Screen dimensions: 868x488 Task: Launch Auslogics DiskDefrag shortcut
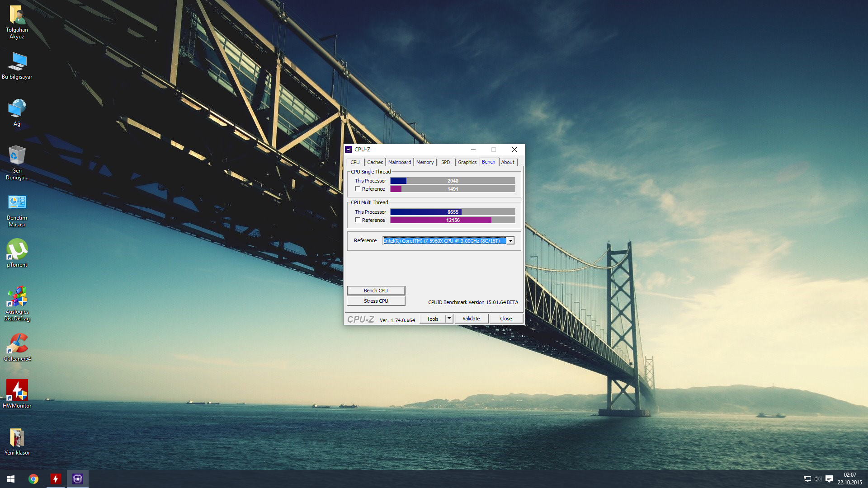coord(17,304)
